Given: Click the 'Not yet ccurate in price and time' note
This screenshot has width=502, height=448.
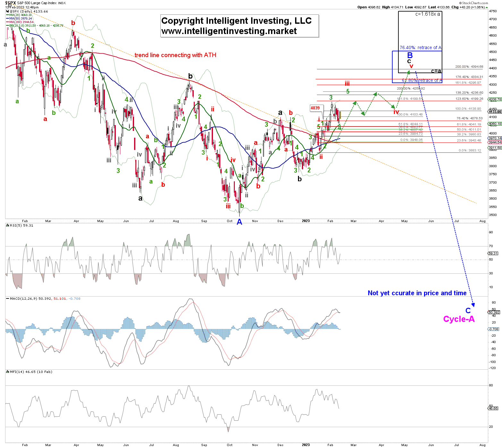Looking at the screenshot, I should click(x=417, y=293).
